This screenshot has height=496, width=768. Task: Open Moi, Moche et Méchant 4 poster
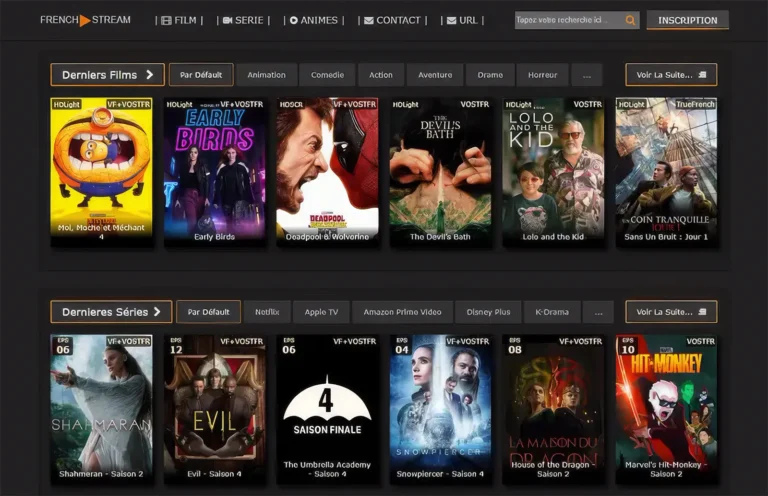point(101,171)
